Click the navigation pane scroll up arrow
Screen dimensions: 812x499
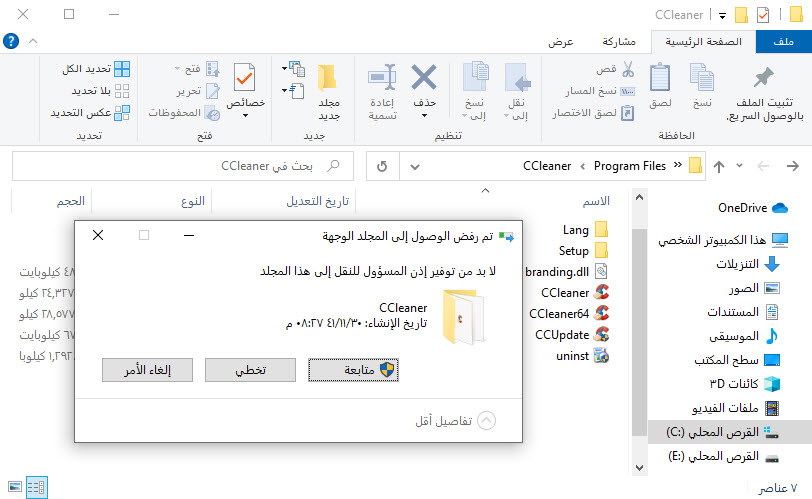(640, 197)
